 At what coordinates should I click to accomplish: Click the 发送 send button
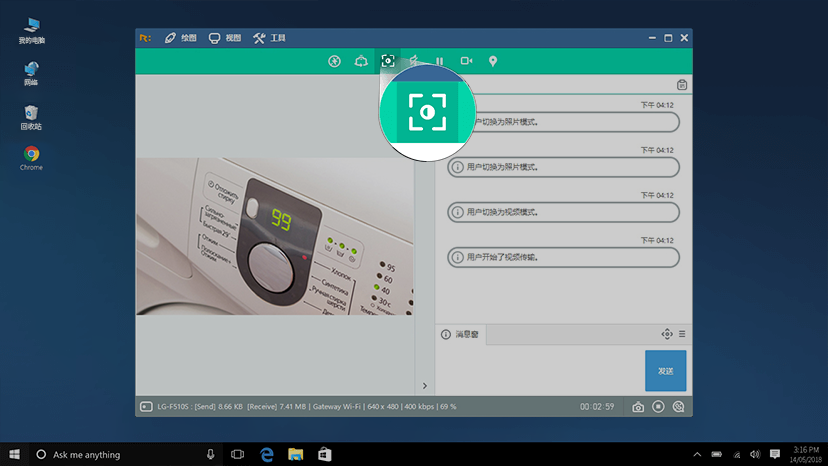(665, 371)
